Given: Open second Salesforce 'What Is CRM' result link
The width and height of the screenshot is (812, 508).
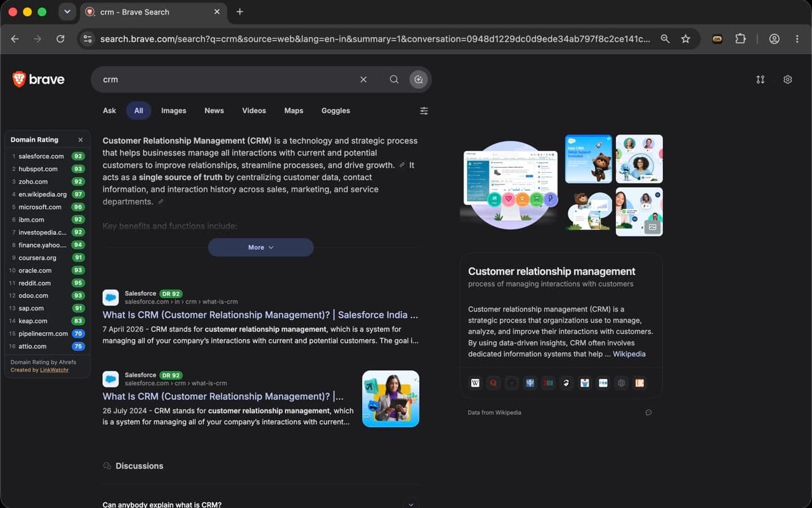Looking at the screenshot, I should (223, 396).
